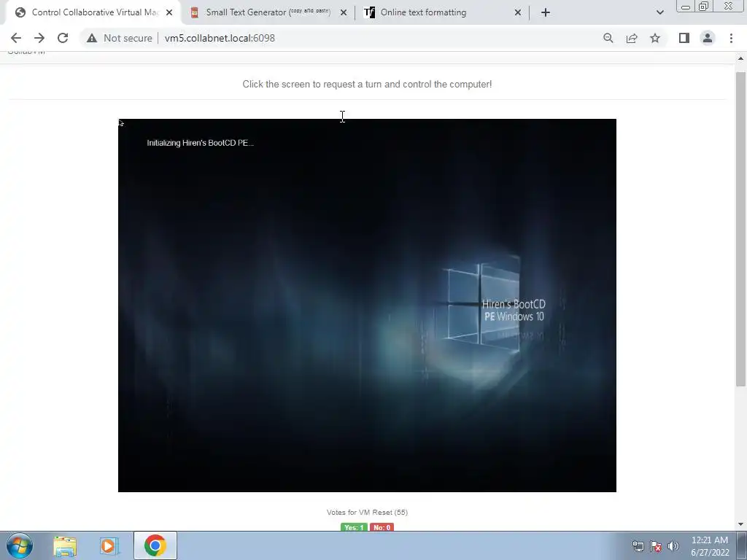Screen dimensions: 747x560
Task: Toggle the Chrome side panel
Action: 684,38
